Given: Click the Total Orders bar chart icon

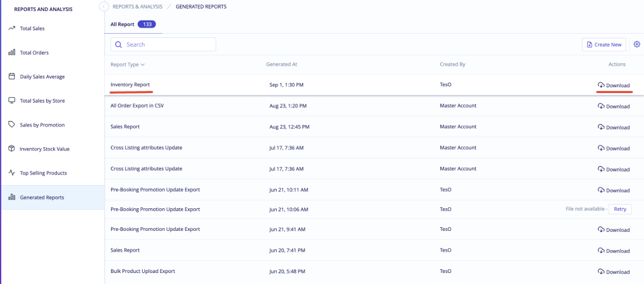Looking at the screenshot, I should pyautogui.click(x=12, y=53).
